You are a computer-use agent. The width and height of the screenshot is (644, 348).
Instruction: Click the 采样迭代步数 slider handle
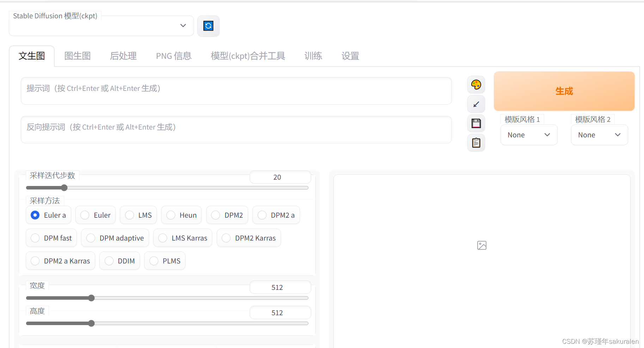click(64, 188)
